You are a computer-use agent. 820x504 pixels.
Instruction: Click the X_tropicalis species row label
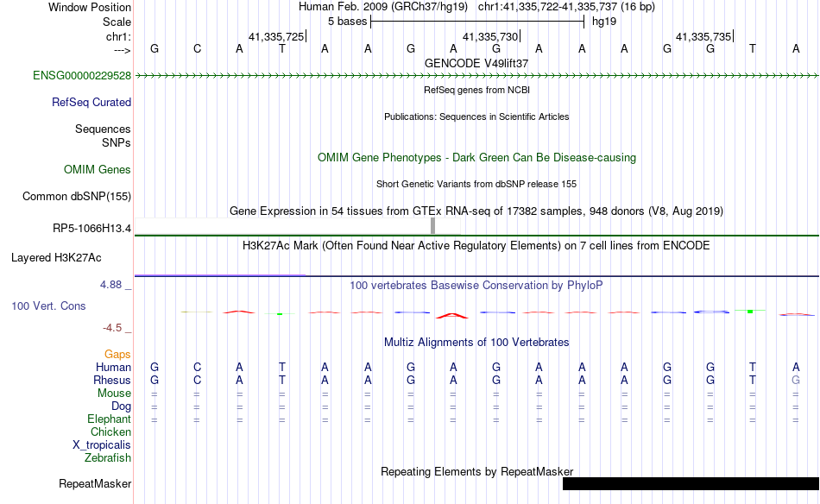102,445
